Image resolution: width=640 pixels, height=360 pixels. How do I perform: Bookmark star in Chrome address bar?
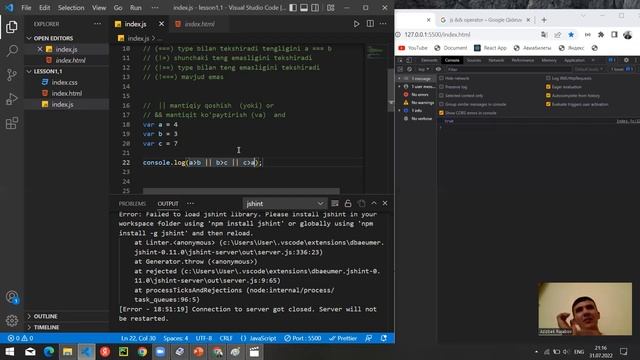click(x=571, y=35)
